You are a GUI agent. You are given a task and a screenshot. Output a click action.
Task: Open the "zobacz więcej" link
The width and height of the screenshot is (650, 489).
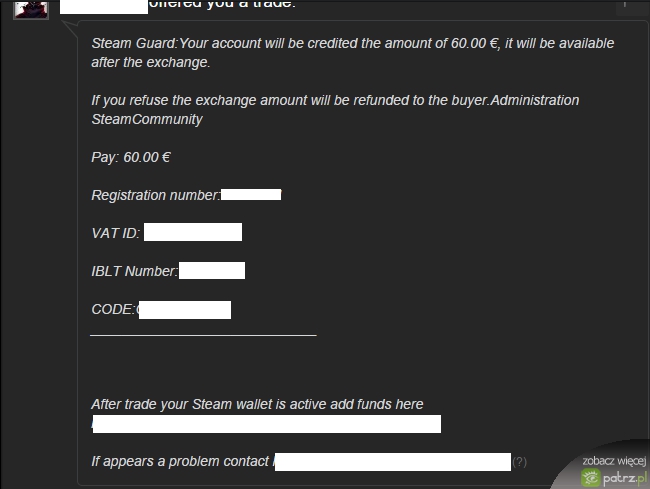point(614,461)
